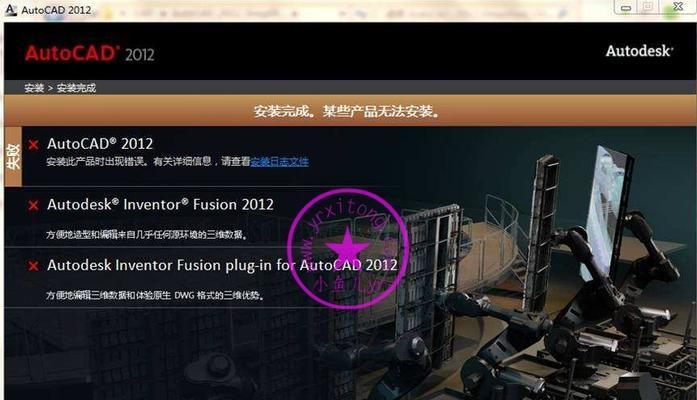Minimize the AutoCAD 2012 installer window
This screenshot has height=400, width=697.
[x=626, y=8]
